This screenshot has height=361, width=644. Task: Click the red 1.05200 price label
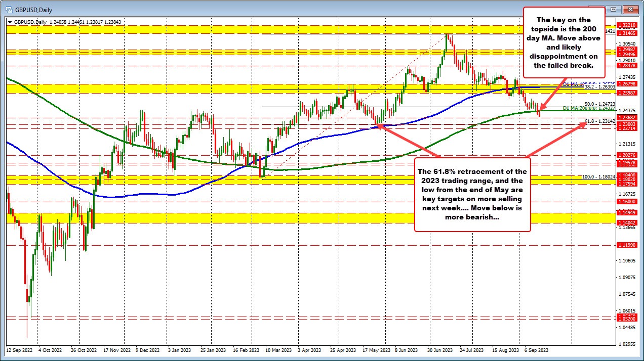pyautogui.click(x=627, y=319)
